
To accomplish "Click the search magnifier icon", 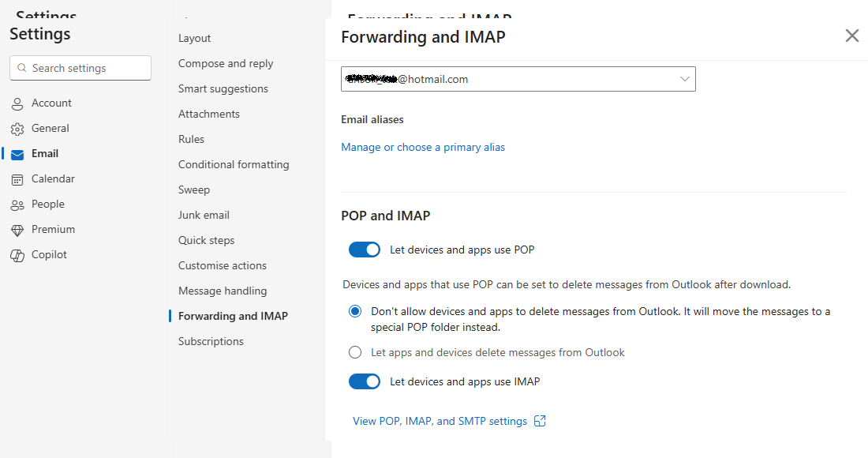I will click(22, 69).
